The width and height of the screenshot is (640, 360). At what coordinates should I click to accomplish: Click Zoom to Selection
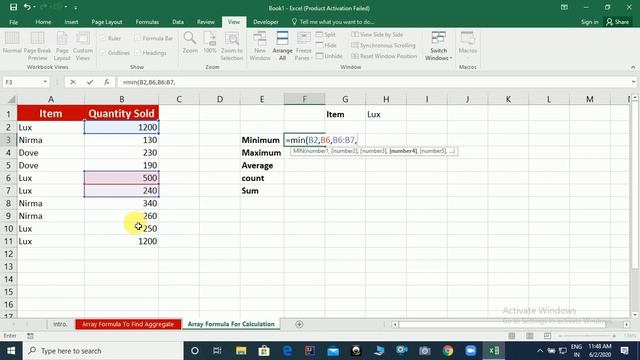232,46
